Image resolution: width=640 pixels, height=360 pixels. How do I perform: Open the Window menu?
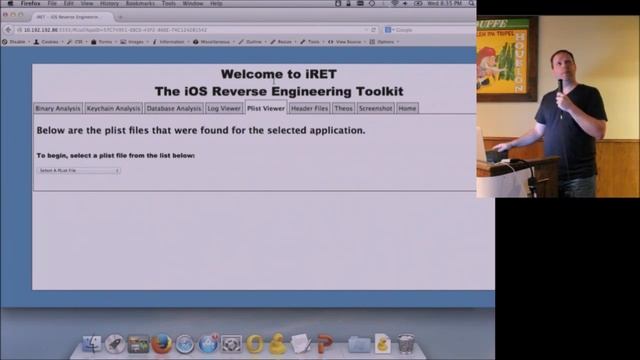(x=193, y=3)
